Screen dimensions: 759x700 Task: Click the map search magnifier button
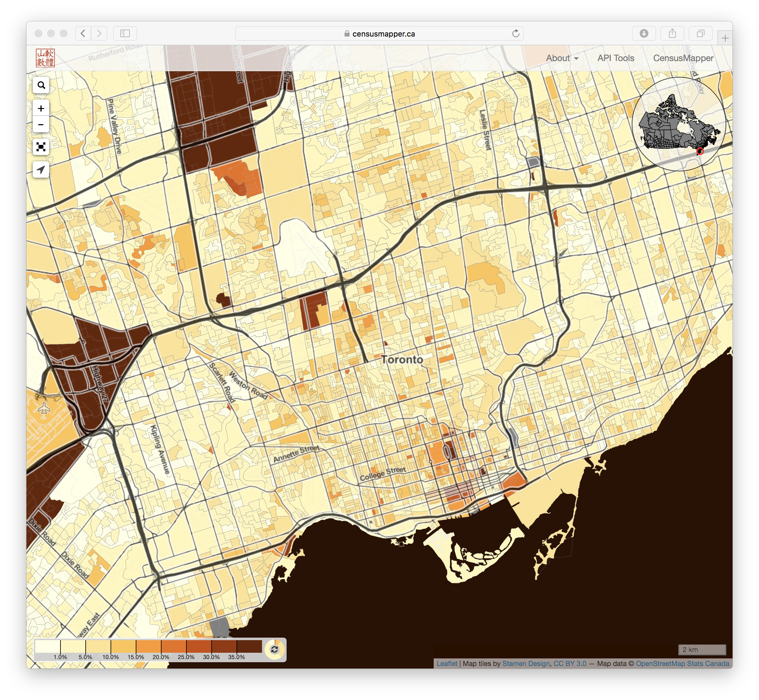click(x=41, y=85)
